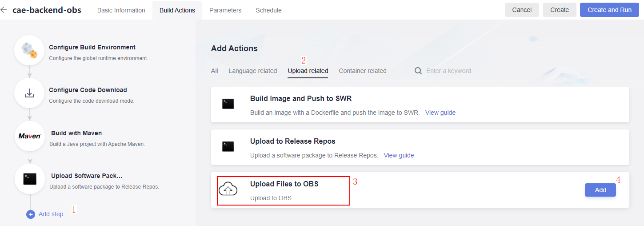The height and width of the screenshot is (226, 644).
Task: Open the Upload Software Package terminal icon
Action: coord(29,179)
